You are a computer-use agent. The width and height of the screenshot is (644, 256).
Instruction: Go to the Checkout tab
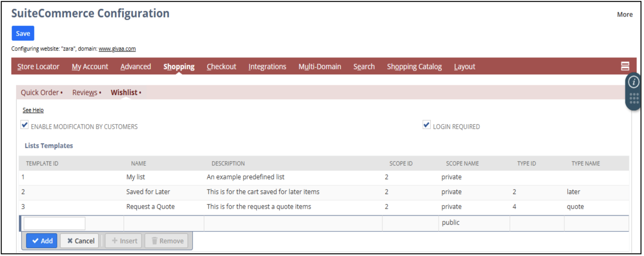(x=221, y=67)
